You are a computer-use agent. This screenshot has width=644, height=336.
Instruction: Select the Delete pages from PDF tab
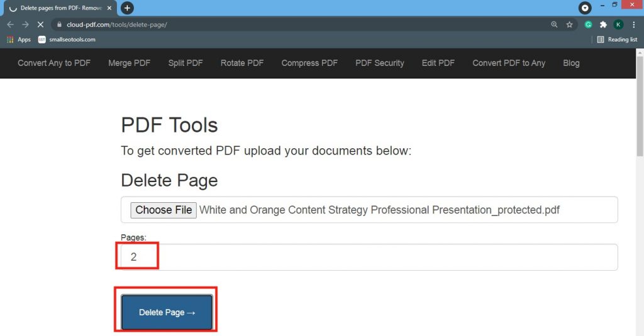coord(60,8)
